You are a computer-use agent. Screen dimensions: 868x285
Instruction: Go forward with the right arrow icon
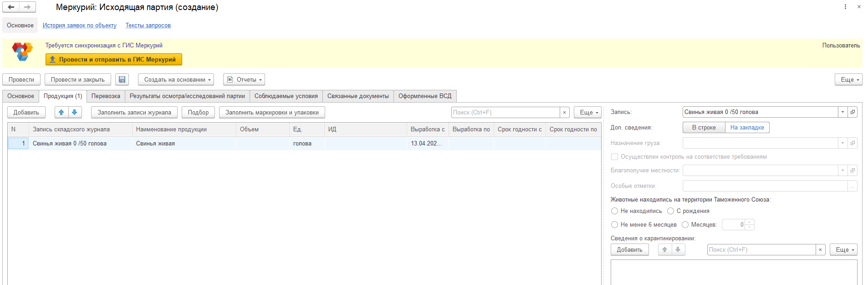click(27, 7)
